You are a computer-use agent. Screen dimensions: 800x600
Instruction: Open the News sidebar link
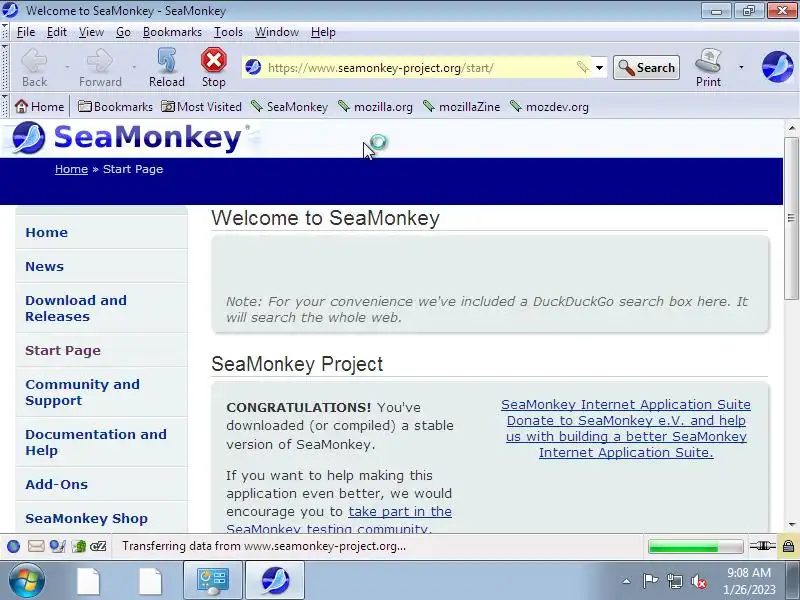[x=44, y=266]
